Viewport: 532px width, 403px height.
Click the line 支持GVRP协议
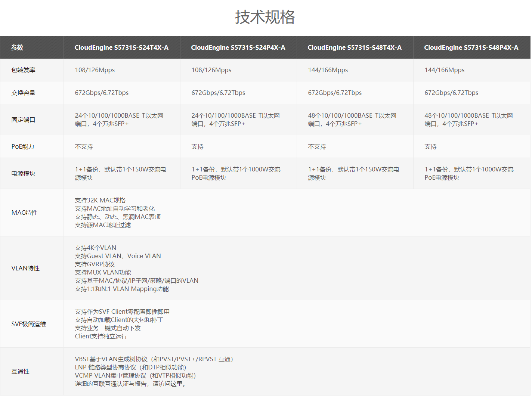pyautogui.click(x=95, y=264)
